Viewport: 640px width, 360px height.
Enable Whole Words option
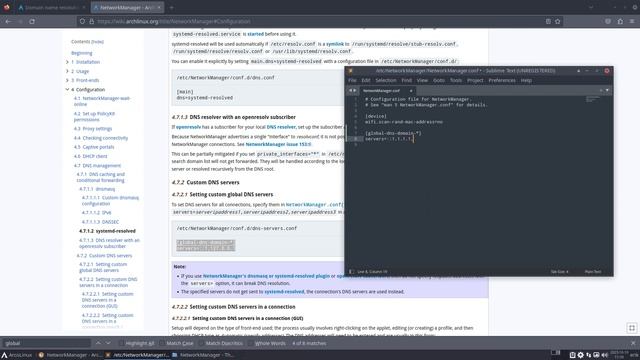pos(267,343)
